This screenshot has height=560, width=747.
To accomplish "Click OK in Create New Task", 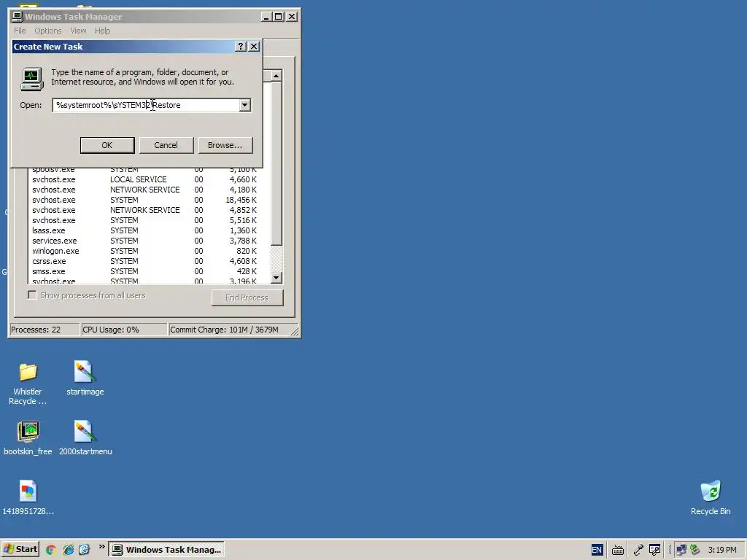I will click(x=107, y=145).
